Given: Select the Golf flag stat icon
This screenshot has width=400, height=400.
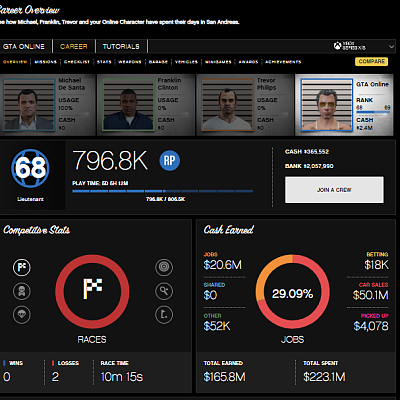Looking at the screenshot, I should point(164,315).
